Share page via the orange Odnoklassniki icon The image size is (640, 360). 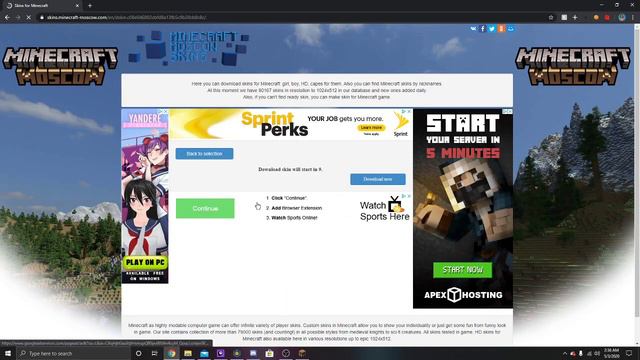501,29
